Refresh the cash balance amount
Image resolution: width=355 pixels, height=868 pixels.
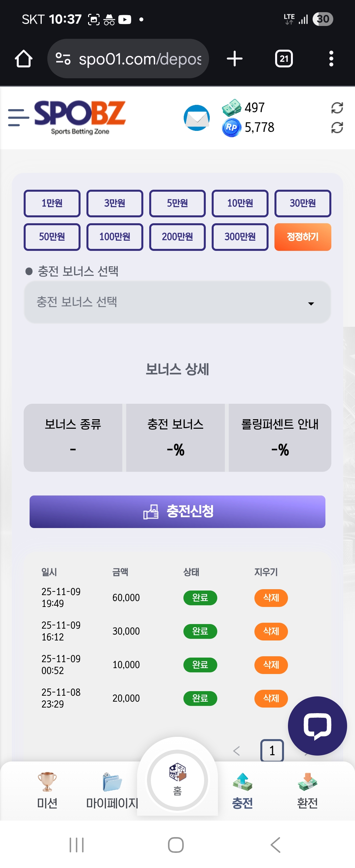pos(337,108)
